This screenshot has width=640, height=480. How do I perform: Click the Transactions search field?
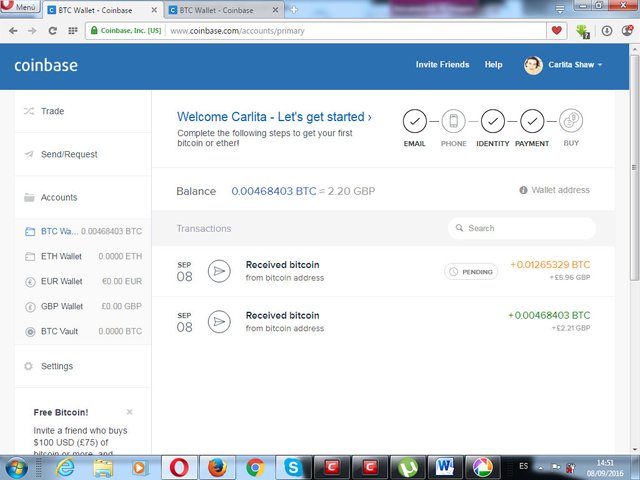[x=522, y=228]
